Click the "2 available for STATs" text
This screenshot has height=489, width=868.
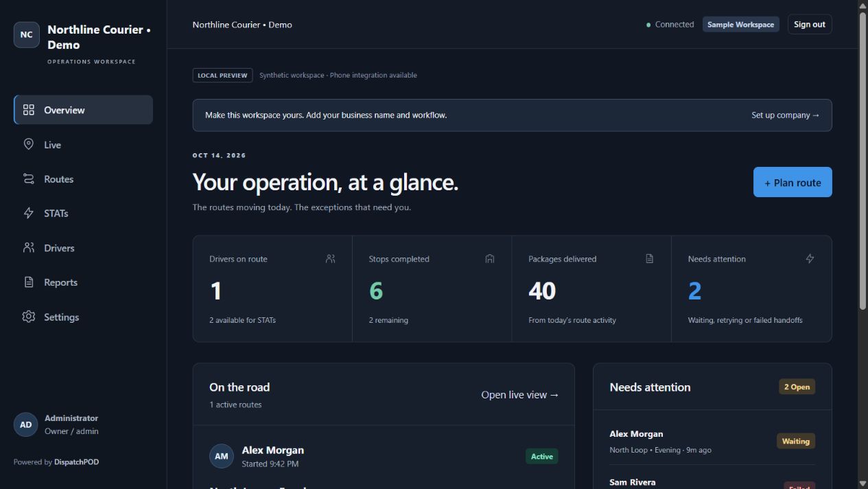(x=242, y=320)
